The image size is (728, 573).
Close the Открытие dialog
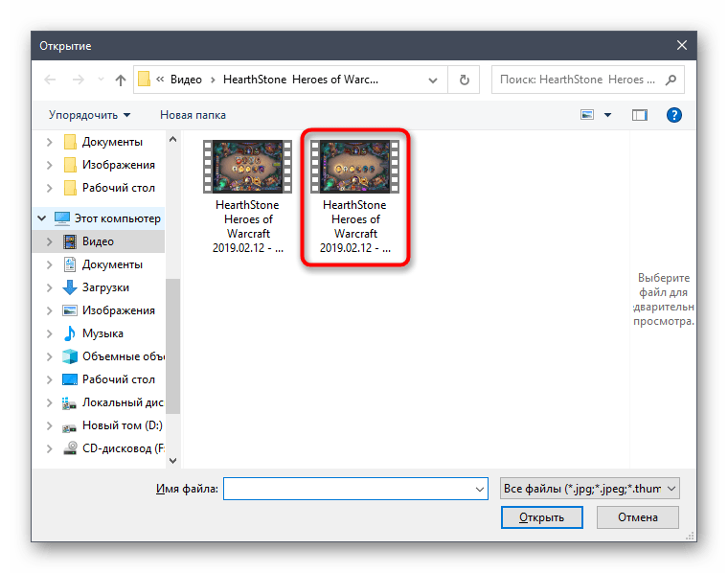click(x=682, y=45)
